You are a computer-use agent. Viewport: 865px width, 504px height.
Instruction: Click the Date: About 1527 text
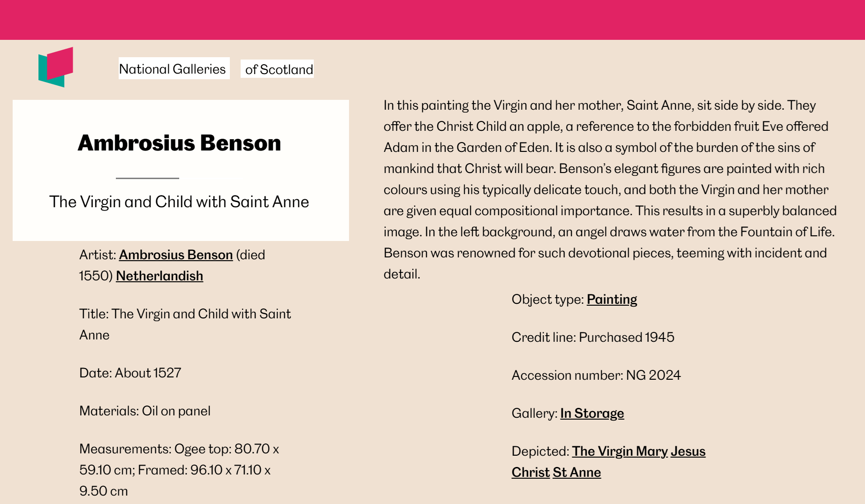[x=130, y=373]
